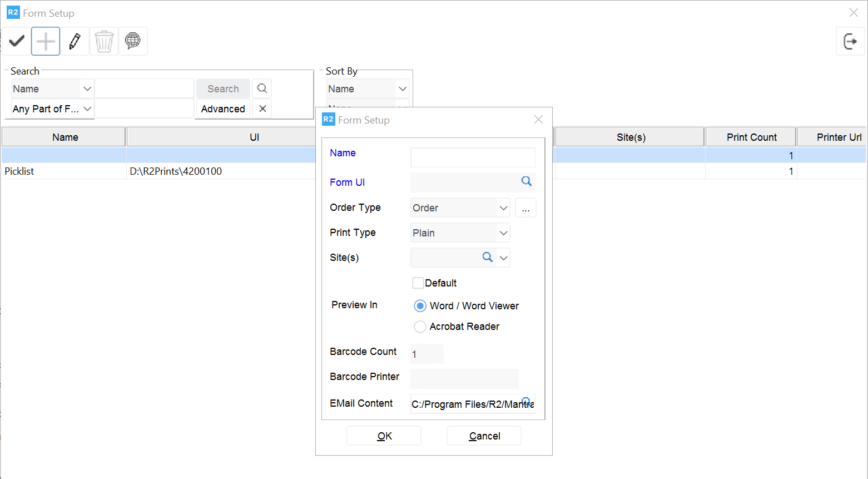868x479 pixels.
Task: Open the Form UI lookup magnifier
Action: (526, 181)
